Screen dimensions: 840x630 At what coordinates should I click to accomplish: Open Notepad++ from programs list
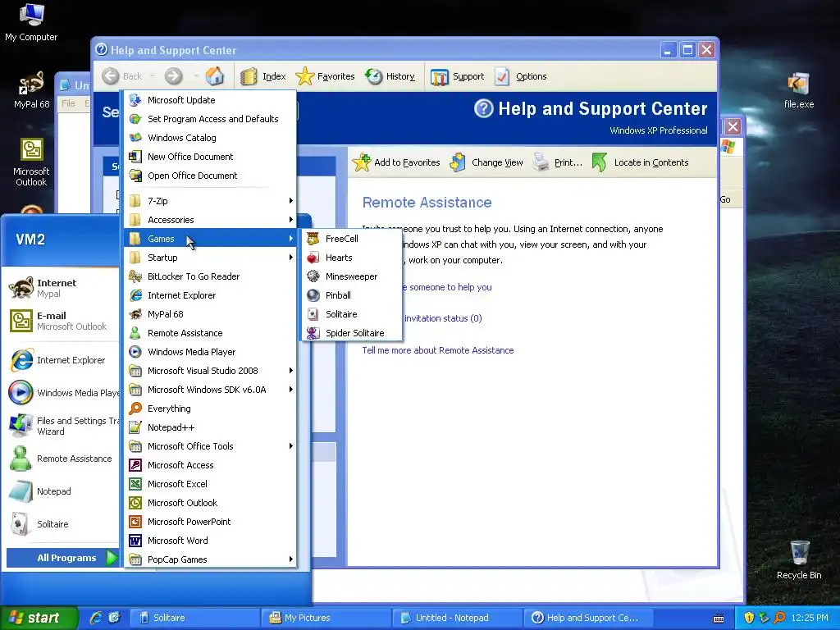[x=211, y=427]
